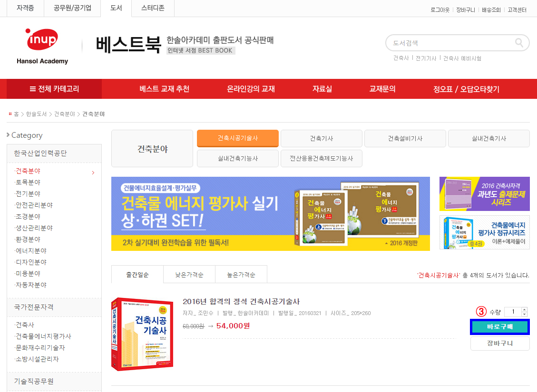The width and height of the screenshot is (537, 392).
Task: Click the 전기기사 suggested search keyword
Action: (426, 58)
